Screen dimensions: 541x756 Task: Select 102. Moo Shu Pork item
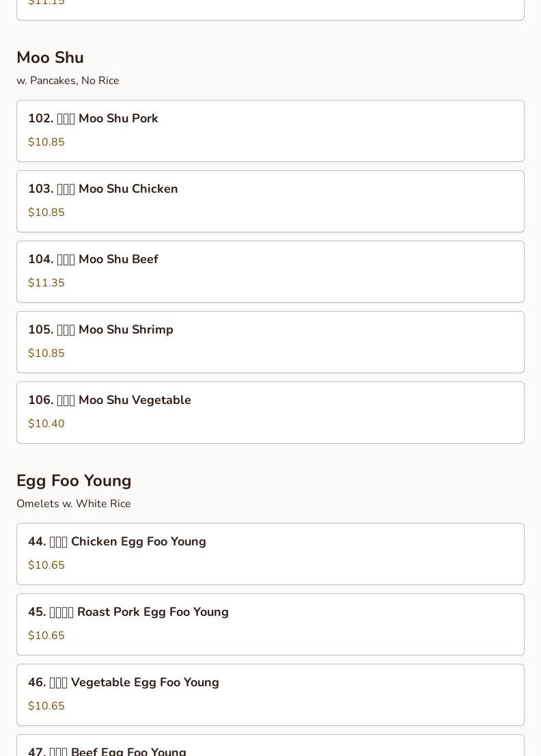tap(270, 131)
